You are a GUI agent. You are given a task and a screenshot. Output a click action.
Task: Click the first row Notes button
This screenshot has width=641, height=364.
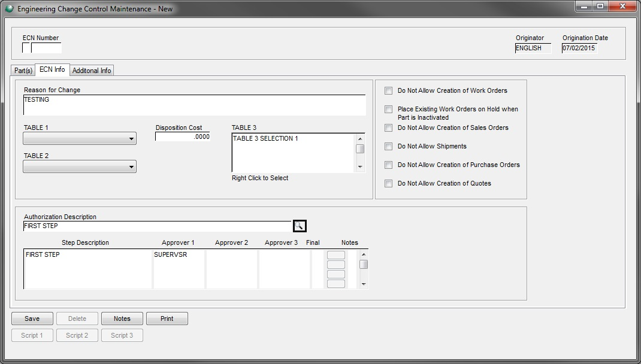coord(336,255)
